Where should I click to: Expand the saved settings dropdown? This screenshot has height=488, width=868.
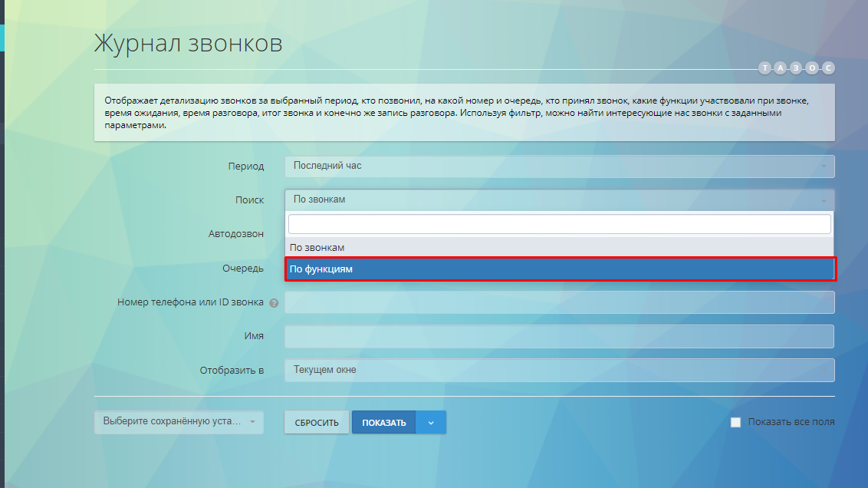tap(179, 422)
